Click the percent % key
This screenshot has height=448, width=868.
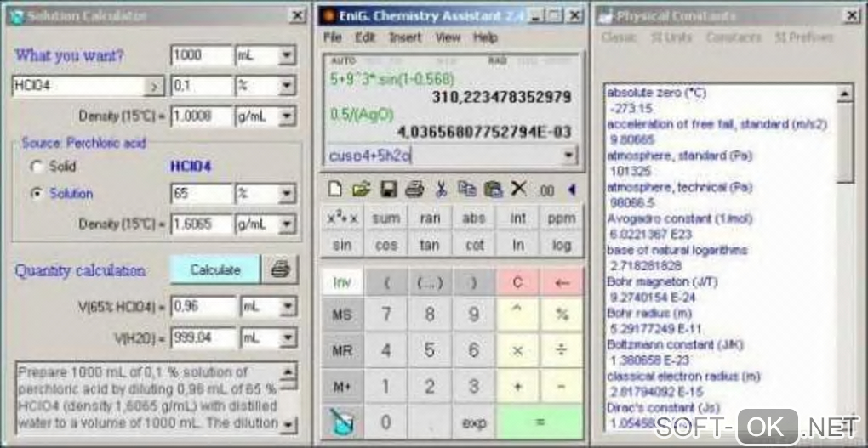point(562,315)
